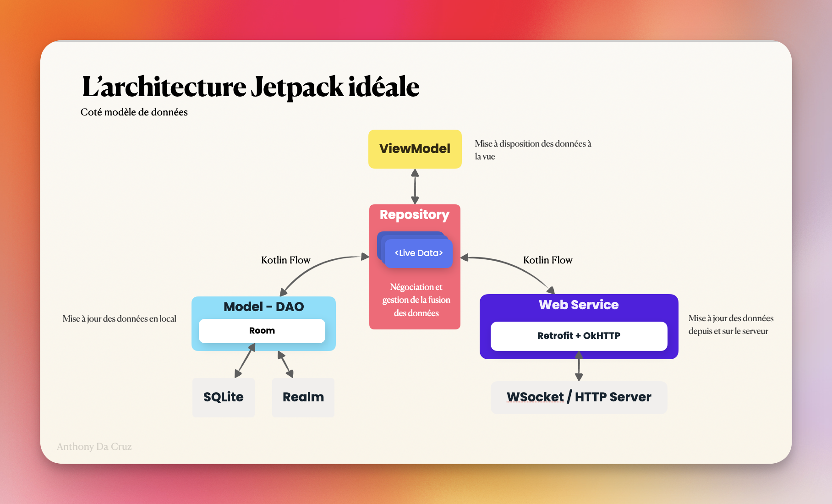Select the arrow between ViewModel and Repository
Image resolution: width=832 pixels, height=504 pixels.
pos(415,186)
